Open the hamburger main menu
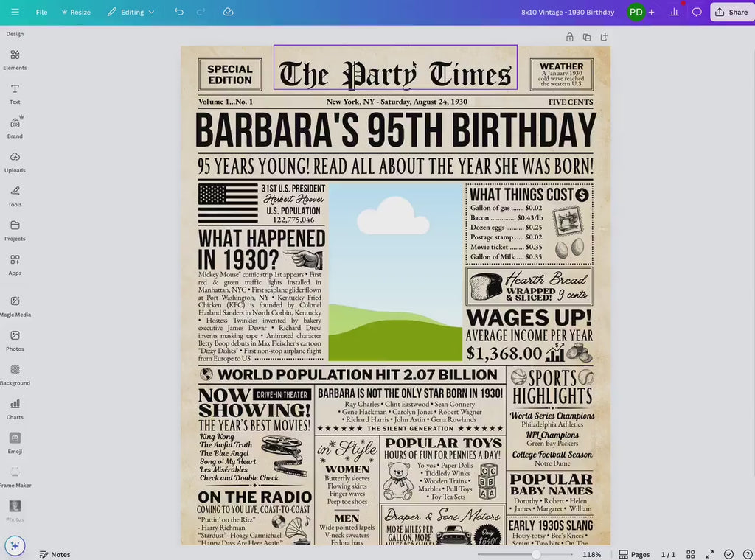The image size is (755, 560). click(x=15, y=12)
